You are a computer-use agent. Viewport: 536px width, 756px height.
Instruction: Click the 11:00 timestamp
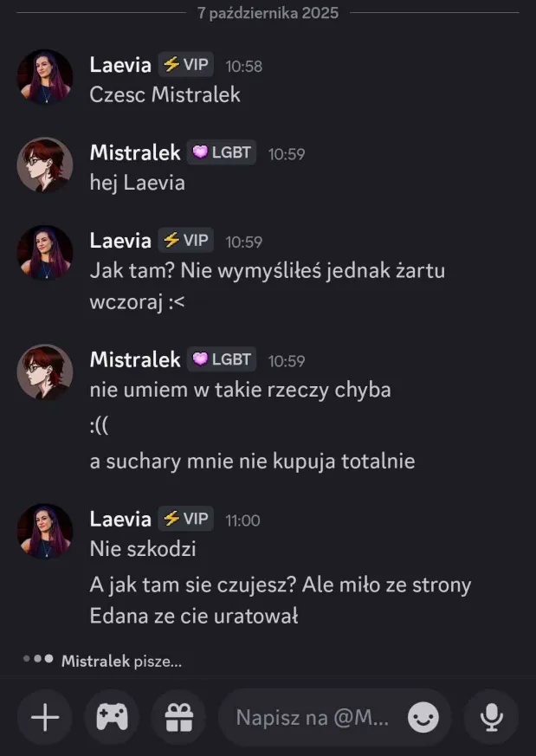[x=242, y=520]
